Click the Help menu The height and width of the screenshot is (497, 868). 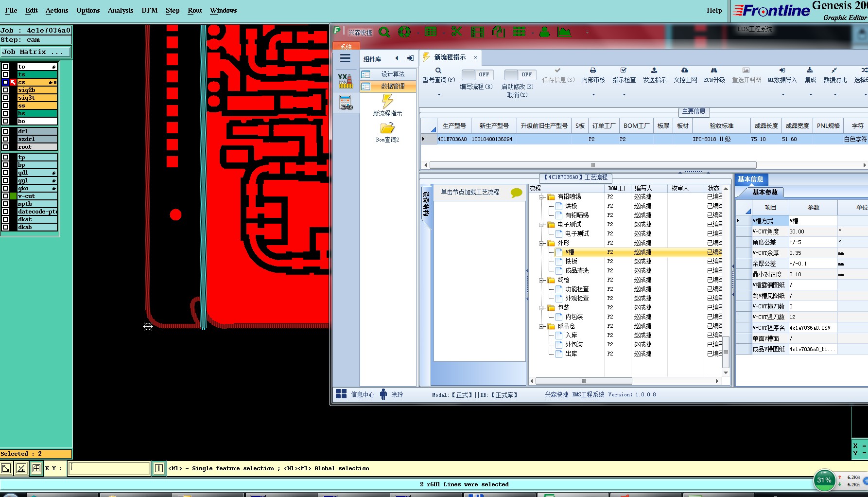coord(714,10)
